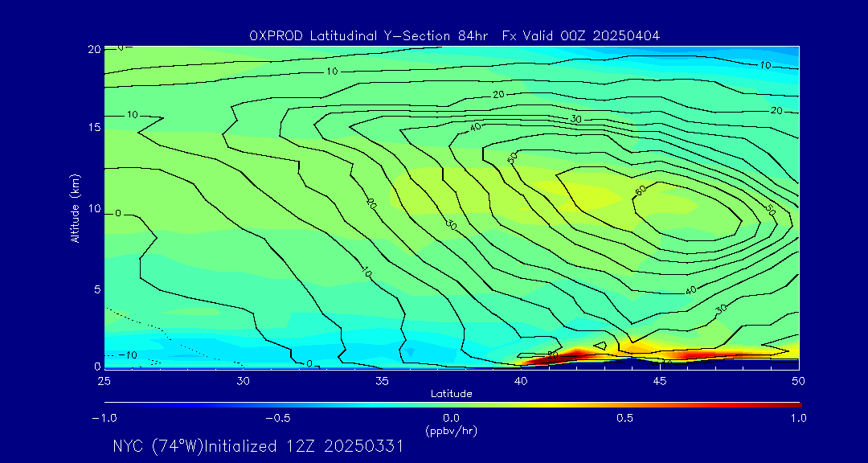Click latitude axis tick label '45'
The height and width of the screenshot is (463, 868).
point(659,380)
